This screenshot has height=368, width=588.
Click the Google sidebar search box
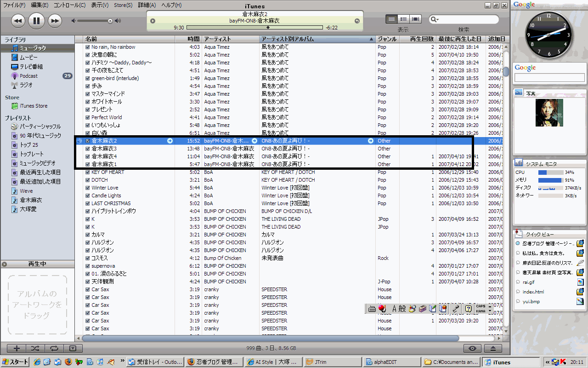click(549, 78)
